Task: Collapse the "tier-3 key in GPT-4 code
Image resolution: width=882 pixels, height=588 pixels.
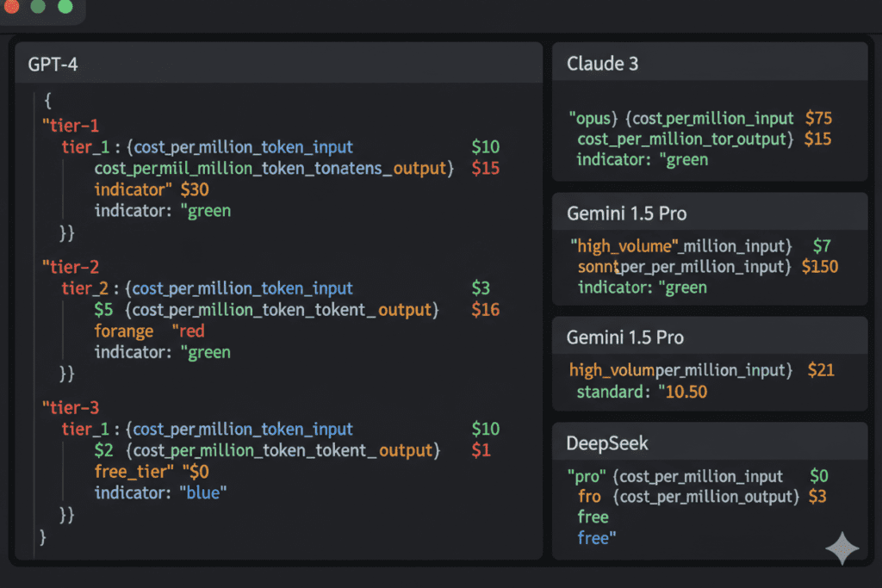Action: pos(71,408)
